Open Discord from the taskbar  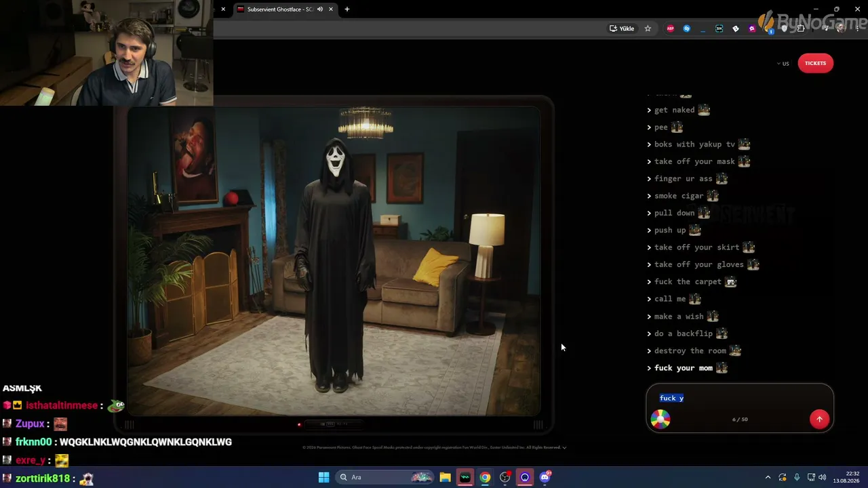point(545,477)
